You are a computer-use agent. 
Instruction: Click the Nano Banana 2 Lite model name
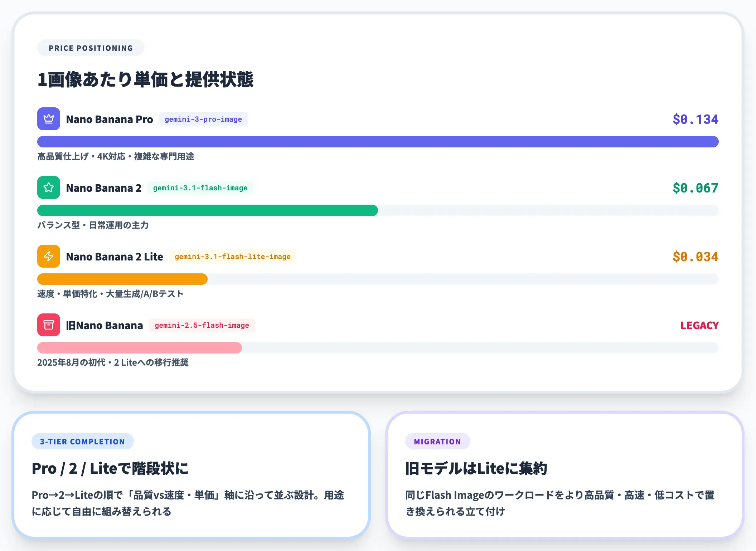click(115, 257)
